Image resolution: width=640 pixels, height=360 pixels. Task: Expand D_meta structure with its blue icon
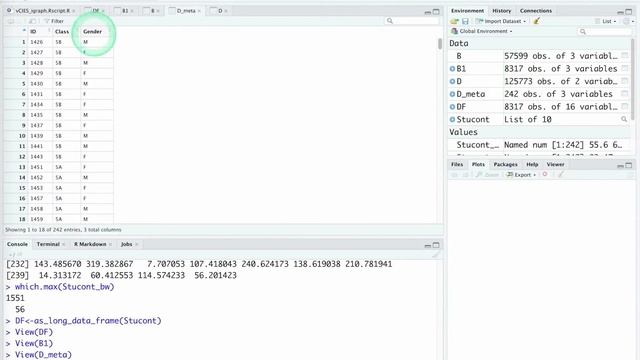(452, 94)
